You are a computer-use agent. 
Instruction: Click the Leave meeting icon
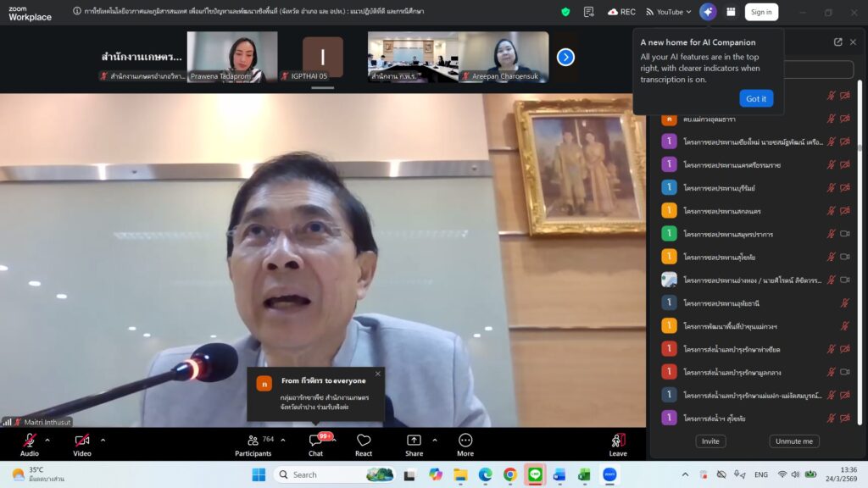(x=618, y=443)
